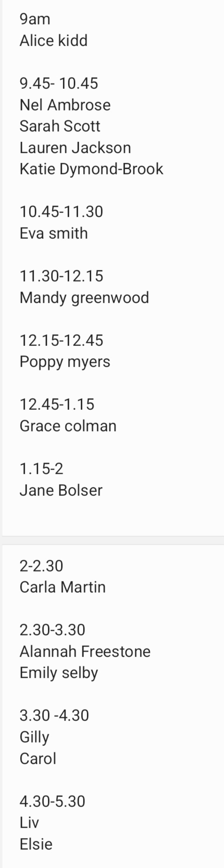Click the 9.45- 10.45 time slot text

[59, 83]
